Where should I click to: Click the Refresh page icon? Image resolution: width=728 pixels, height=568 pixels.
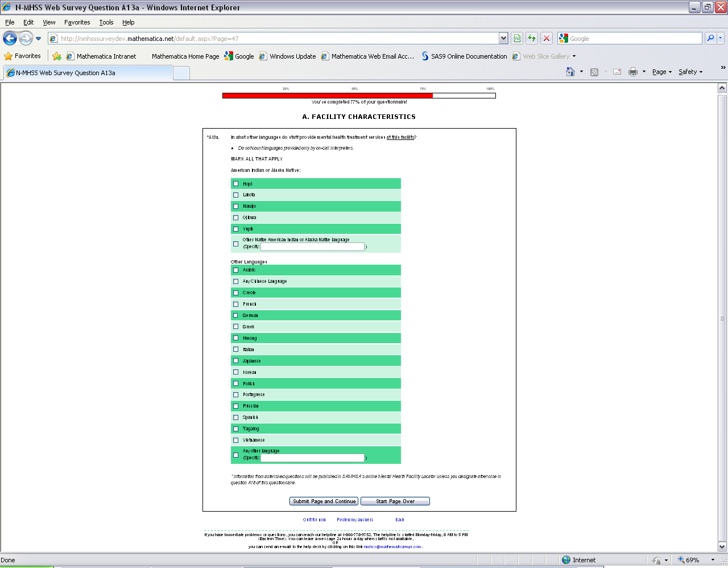(531, 38)
